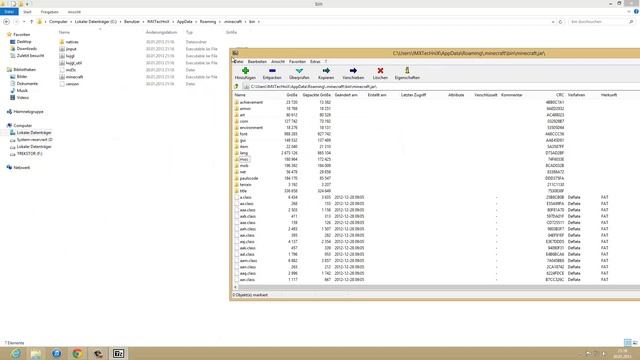
Task: Click the Überprüfen check arrow icon
Action: point(299,71)
